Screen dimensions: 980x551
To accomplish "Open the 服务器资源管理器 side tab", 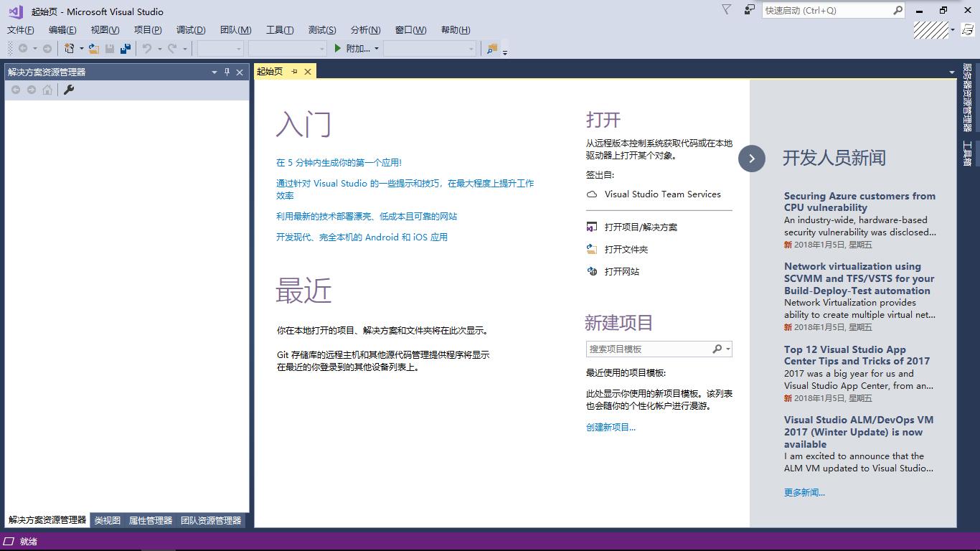I will tap(968, 98).
